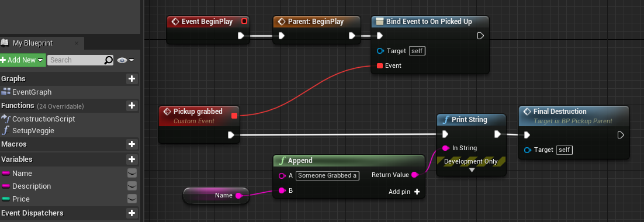Click the Append node A text field
Viewport: 644px width, 222px height.
tap(327, 176)
